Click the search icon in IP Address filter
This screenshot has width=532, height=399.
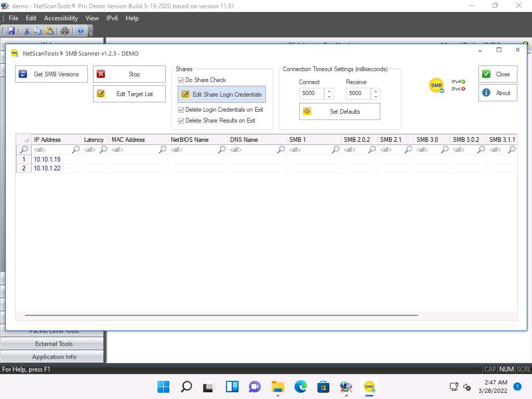click(x=76, y=150)
